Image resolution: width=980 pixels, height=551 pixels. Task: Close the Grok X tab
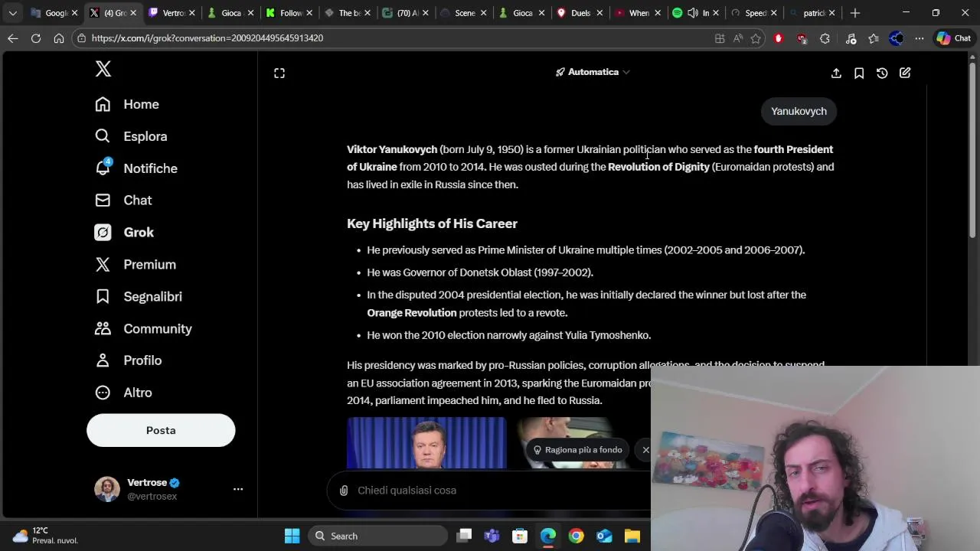[133, 13]
